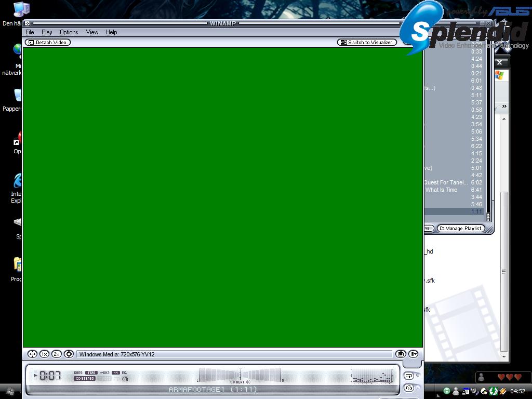Click the EQ indicator in the player display
Screen dimensions: 532x399
(124, 373)
